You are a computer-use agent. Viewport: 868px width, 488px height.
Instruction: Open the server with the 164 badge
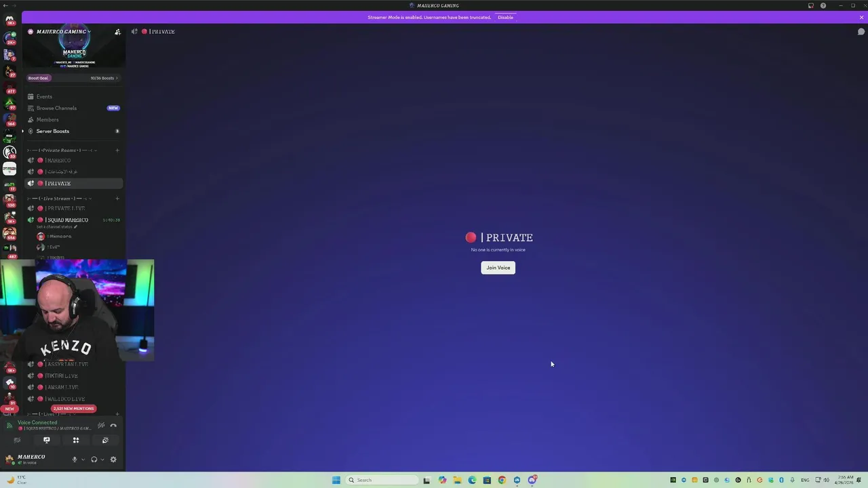coord(9,119)
